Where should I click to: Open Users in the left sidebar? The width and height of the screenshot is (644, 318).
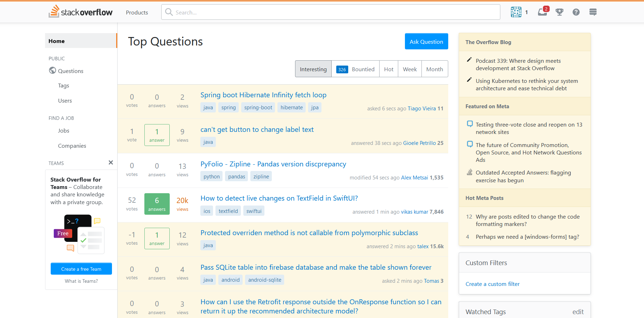pyautogui.click(x=65, y=100)
